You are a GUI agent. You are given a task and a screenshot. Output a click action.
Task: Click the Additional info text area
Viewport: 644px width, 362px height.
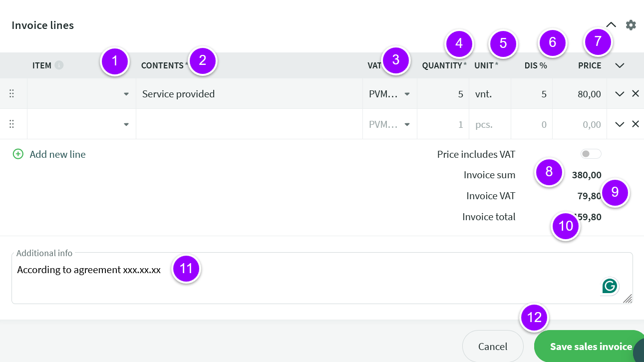(x=322, y=278)
